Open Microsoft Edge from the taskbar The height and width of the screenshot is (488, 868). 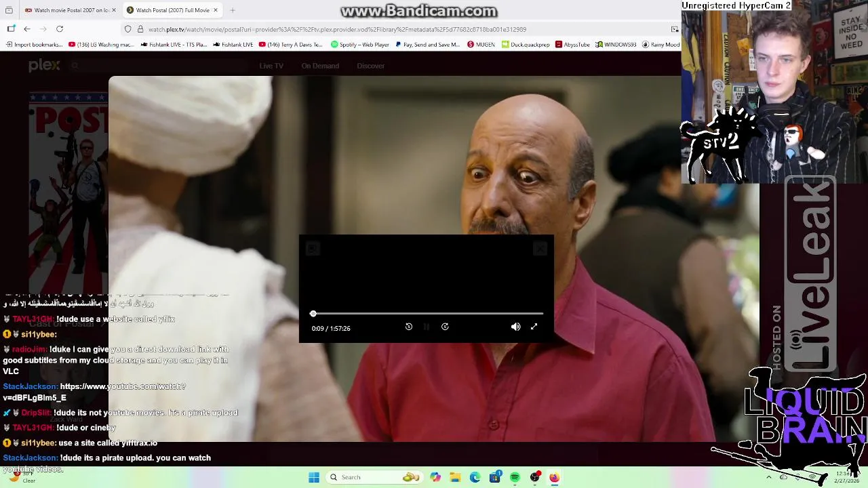[x=475, y=477]
